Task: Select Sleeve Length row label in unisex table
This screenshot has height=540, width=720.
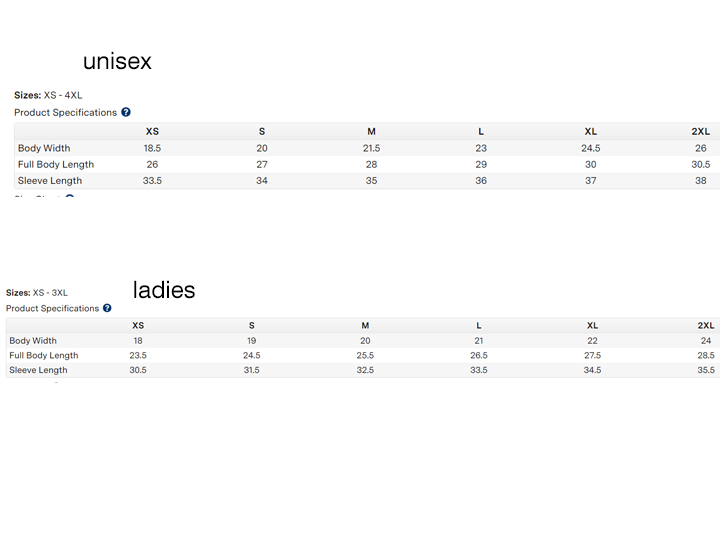Action: (50, 181)
